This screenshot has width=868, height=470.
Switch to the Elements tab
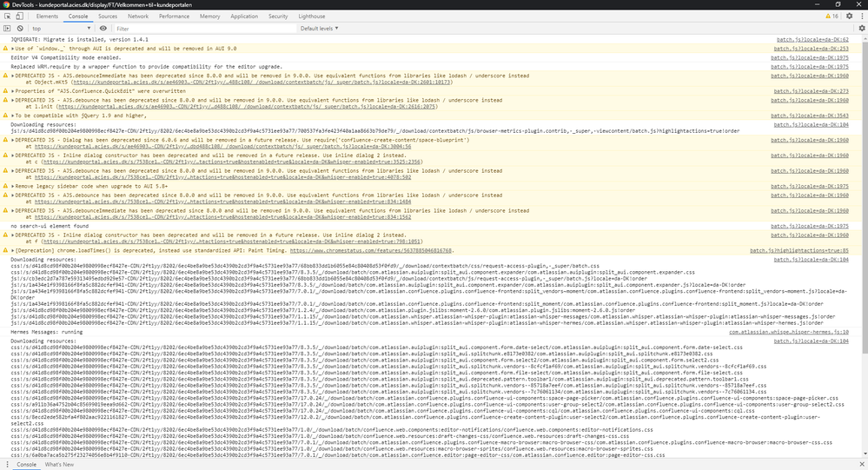pyautogui.click(x=47, y=16)
